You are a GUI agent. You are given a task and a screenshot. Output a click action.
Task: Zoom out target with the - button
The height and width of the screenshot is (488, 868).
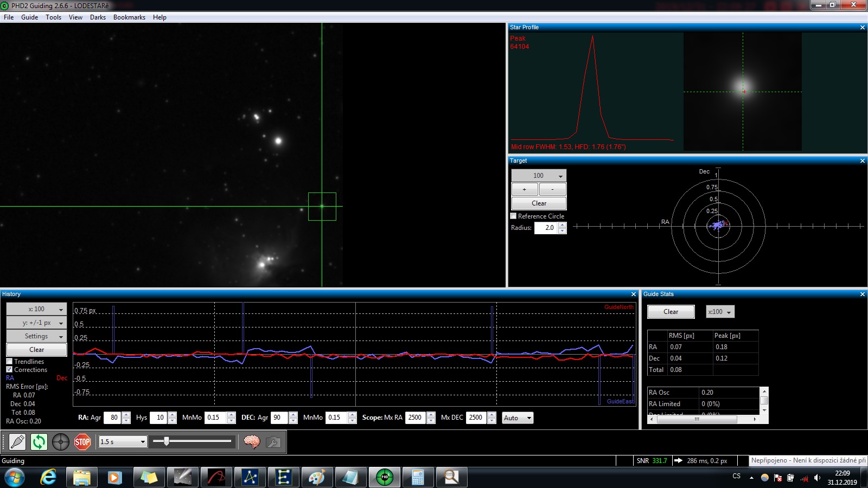point(553,189)
